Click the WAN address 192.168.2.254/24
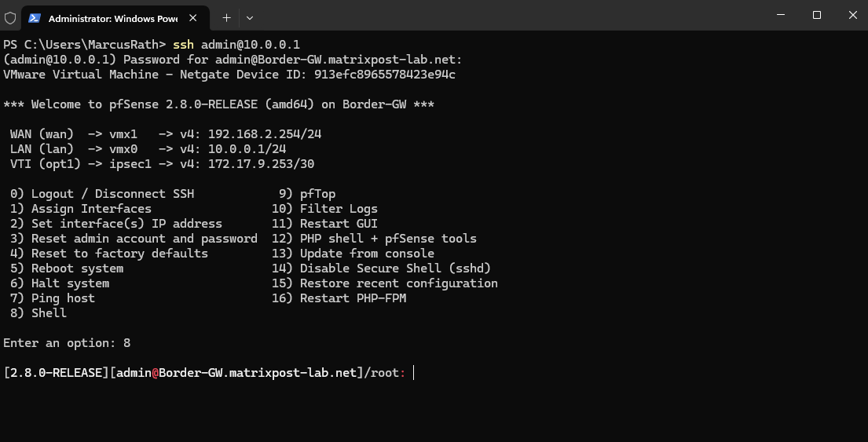The width and height of the screenshot is (868, 442). pyautogui.click(x=265, y=134)
